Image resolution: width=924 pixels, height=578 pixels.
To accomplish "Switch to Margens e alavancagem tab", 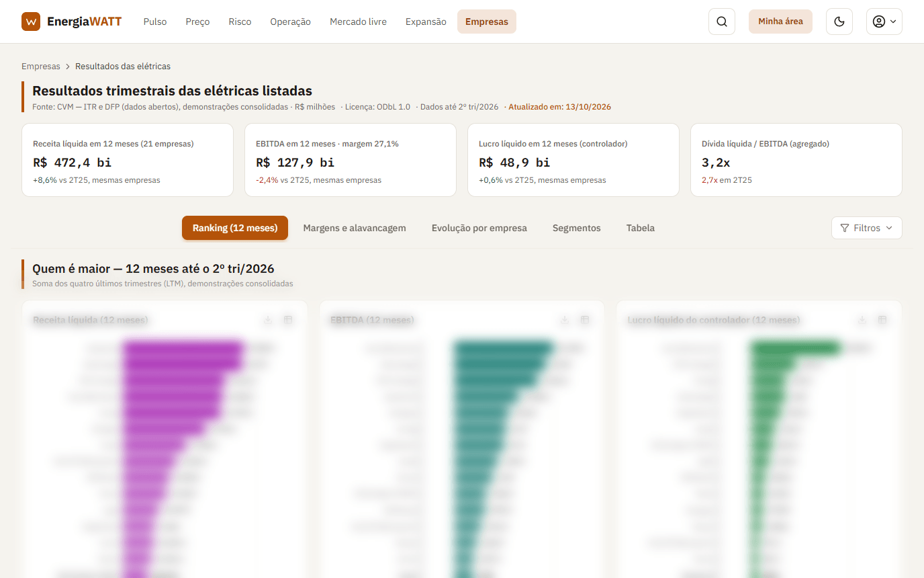I will (355, 228).
